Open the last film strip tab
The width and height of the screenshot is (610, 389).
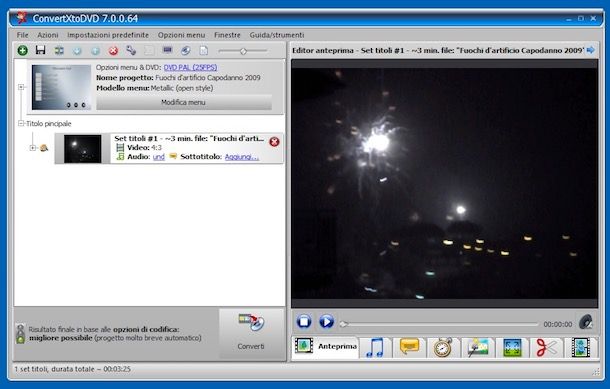pos(581,347)
